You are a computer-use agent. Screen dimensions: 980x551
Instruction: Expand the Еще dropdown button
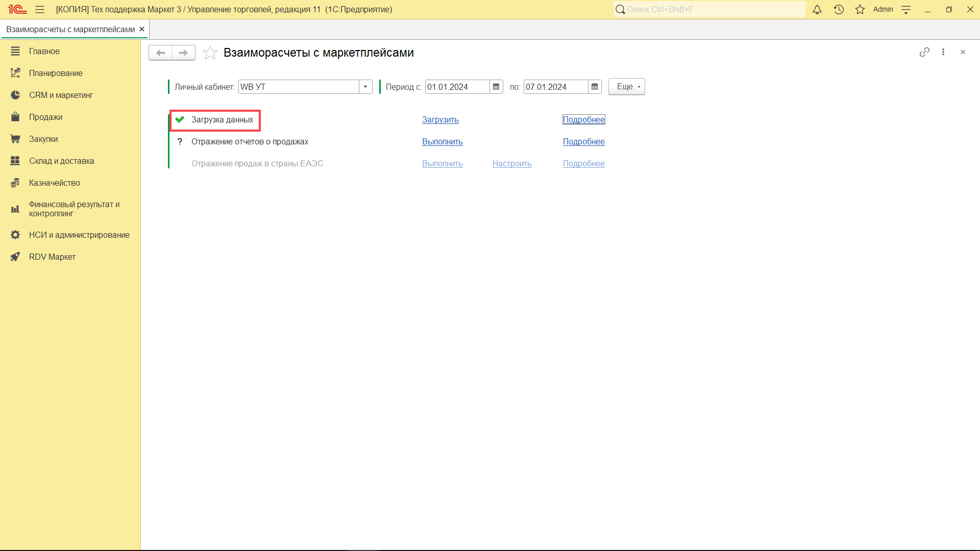[x=627, y=87]
